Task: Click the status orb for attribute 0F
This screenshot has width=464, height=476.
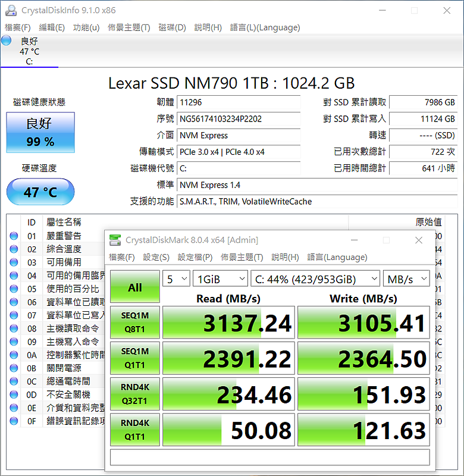Action: pos(14,421)
